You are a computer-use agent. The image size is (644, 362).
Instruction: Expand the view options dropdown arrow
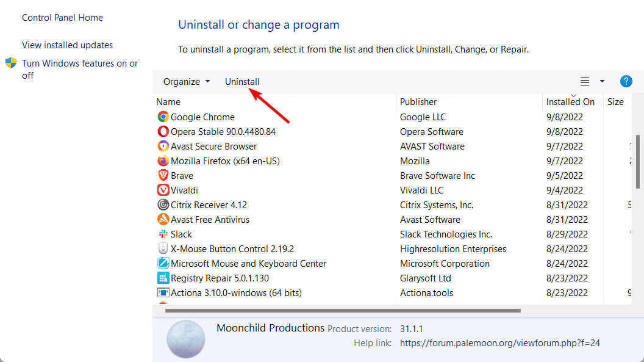[602, 81]
